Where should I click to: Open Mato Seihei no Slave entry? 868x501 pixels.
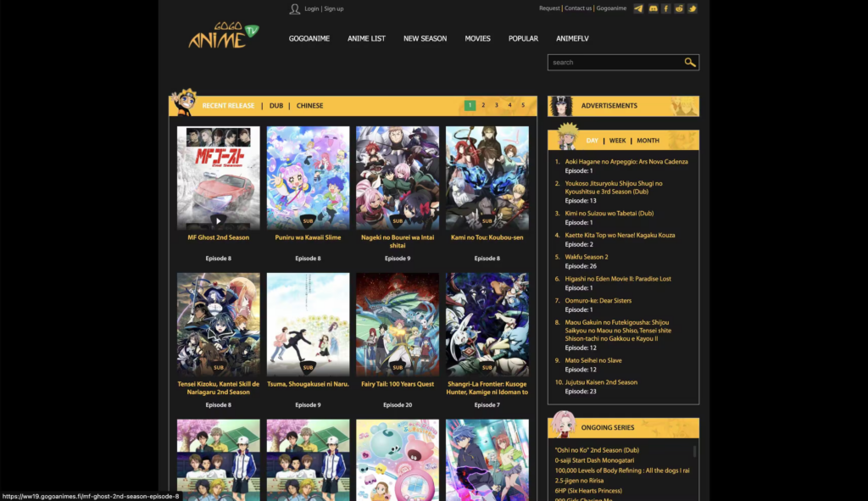point(593,360)
